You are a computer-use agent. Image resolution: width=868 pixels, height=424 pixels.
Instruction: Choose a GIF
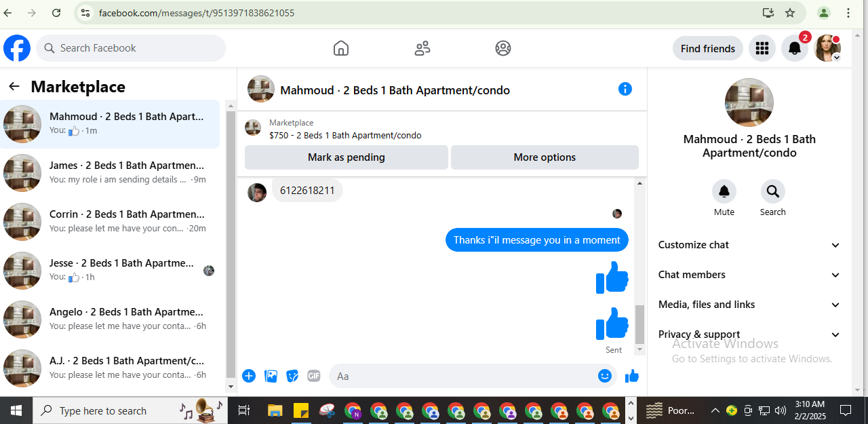click(x=313, y=376)
